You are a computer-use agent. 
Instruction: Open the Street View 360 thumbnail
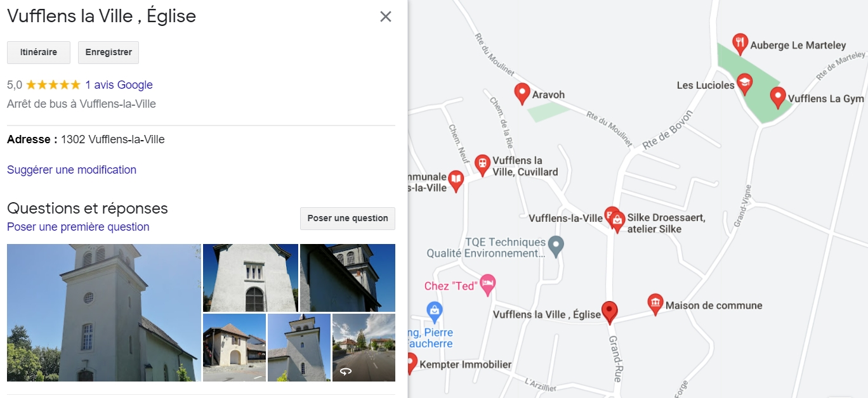(364, 347)
